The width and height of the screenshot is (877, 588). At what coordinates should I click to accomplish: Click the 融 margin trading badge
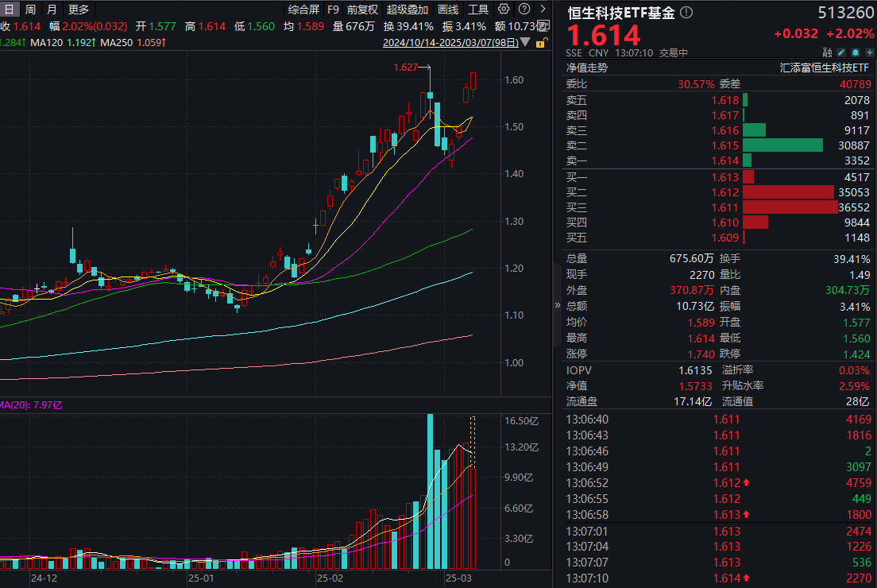[x=827, y=52]
